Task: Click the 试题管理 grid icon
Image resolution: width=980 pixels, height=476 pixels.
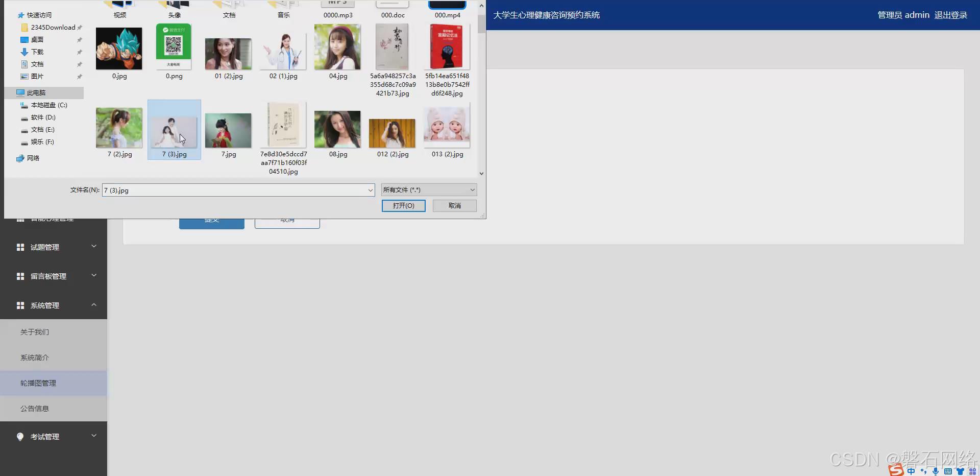Action: click(x=20, y=247)
